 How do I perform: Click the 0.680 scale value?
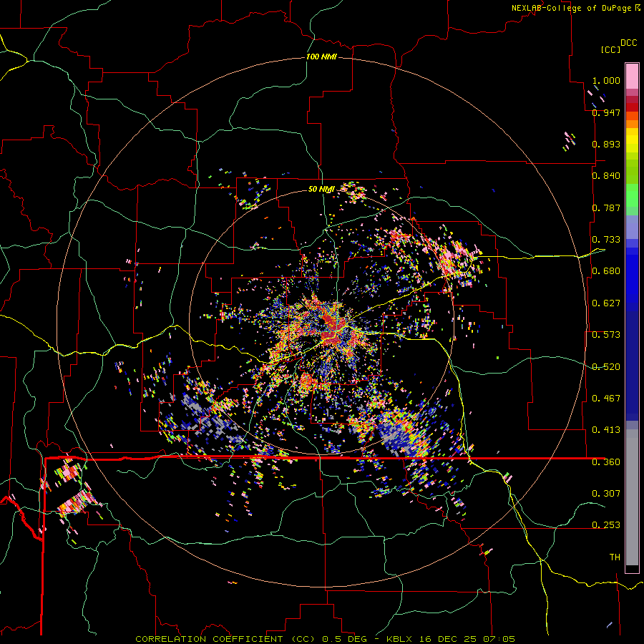[606, 271]
